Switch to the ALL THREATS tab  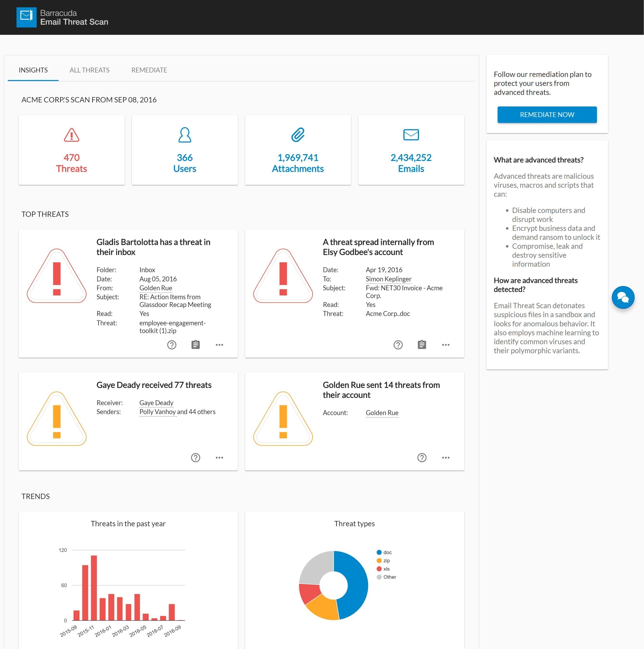(x=89, y=70)
